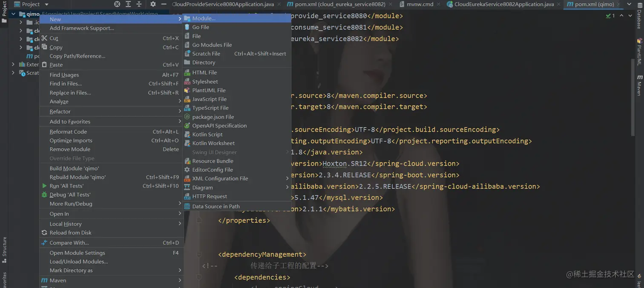Viewport: 644px width, 288px height.
Task: Expand the Open In submenu
Action: coord(112,214)
